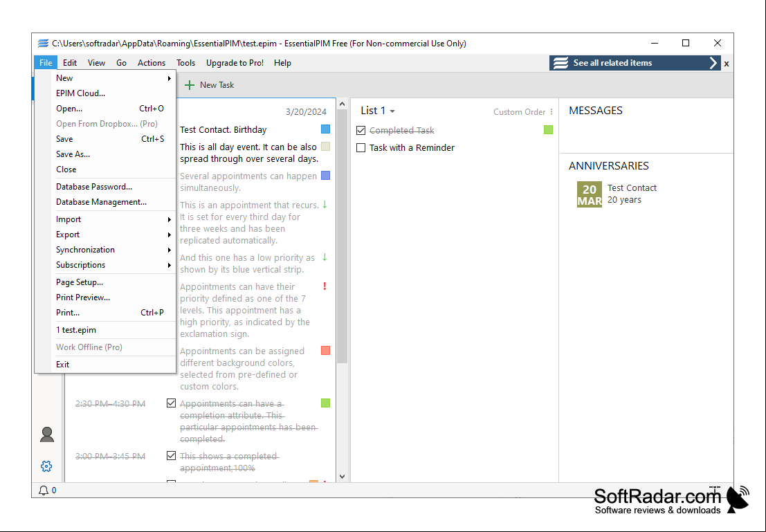Uncheck the Completed Task checkbox

coord(361,131)
